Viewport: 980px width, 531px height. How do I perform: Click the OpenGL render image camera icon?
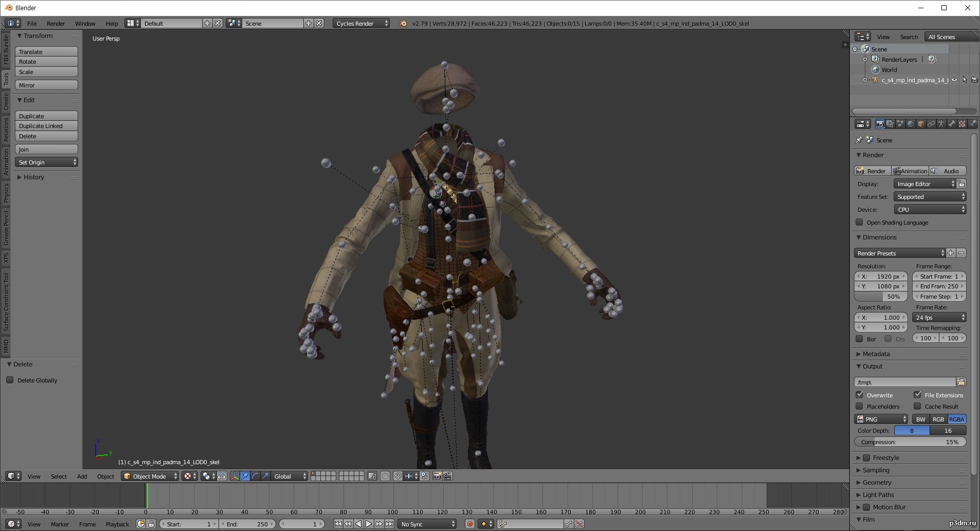[438, 477]
